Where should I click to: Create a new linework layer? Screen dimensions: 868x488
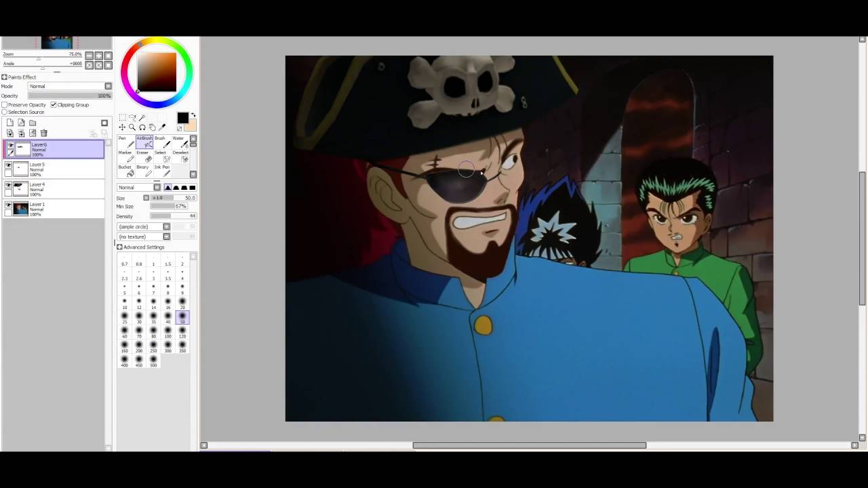click(21, 123)
